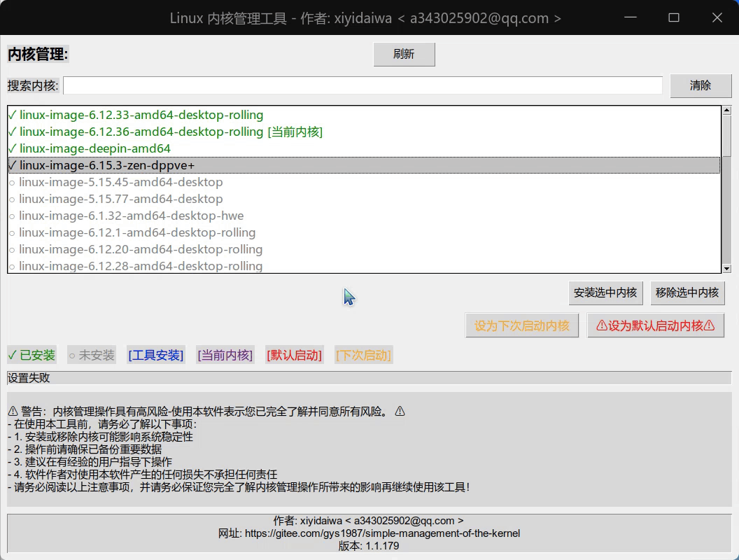Click the 作者: xiyidaiwa footer author line
Screen dimensions: 739x560
(x=369, y=520)
